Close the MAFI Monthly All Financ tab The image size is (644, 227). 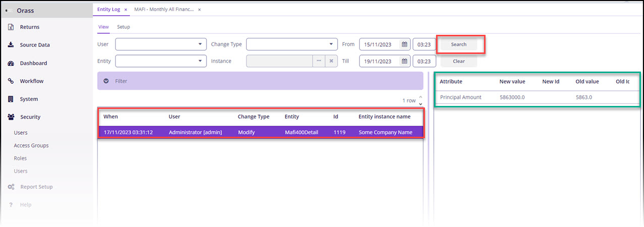(x=199, y=10)
